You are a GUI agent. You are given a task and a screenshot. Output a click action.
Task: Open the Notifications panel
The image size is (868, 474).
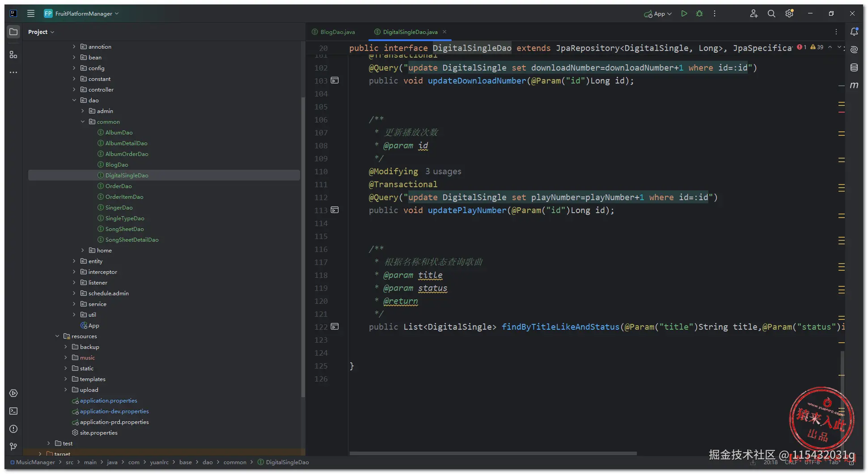[x=854, y=32]
